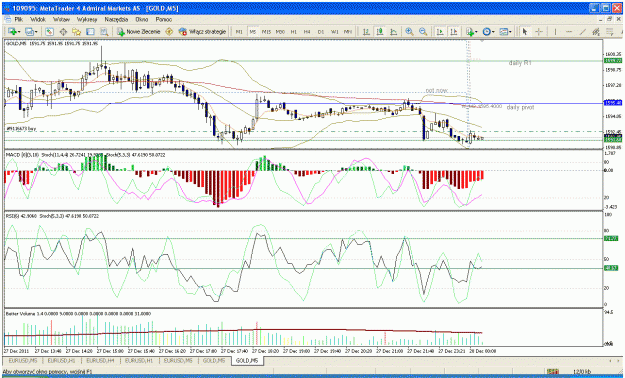Select the crosshair tool
Image resolution: width=625 pixels, height=378 pixels.
pos(539,32)
